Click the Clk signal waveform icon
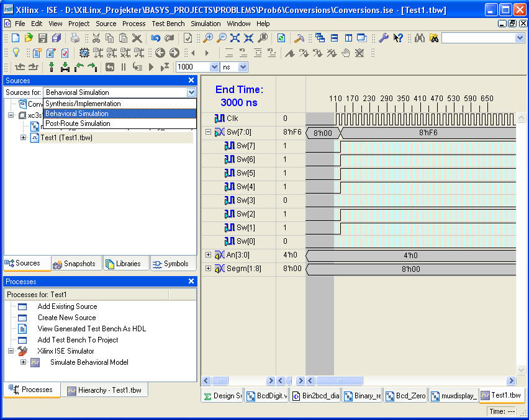This screenshot has height=420, width=529. (220, 118)
